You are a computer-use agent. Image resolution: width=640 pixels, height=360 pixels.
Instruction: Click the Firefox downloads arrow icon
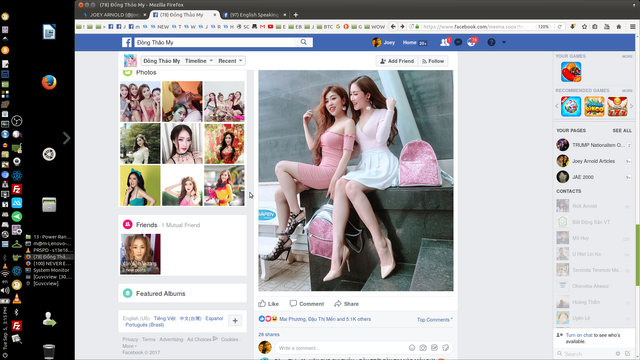[x=573, y=27]
